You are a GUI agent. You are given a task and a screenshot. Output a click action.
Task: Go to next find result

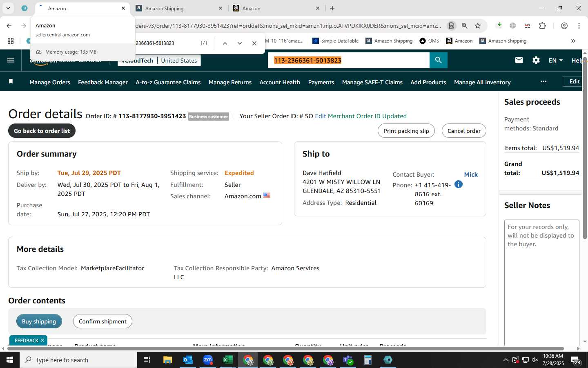(240, 43)
